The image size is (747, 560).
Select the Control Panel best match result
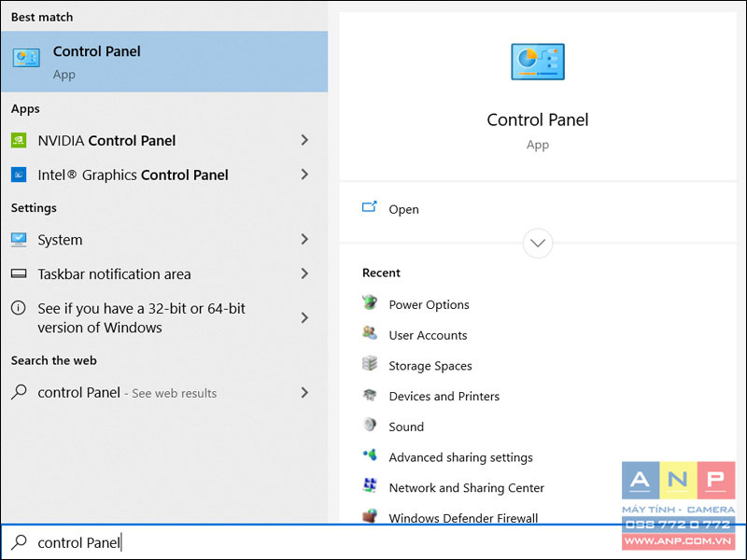[164, 62]
